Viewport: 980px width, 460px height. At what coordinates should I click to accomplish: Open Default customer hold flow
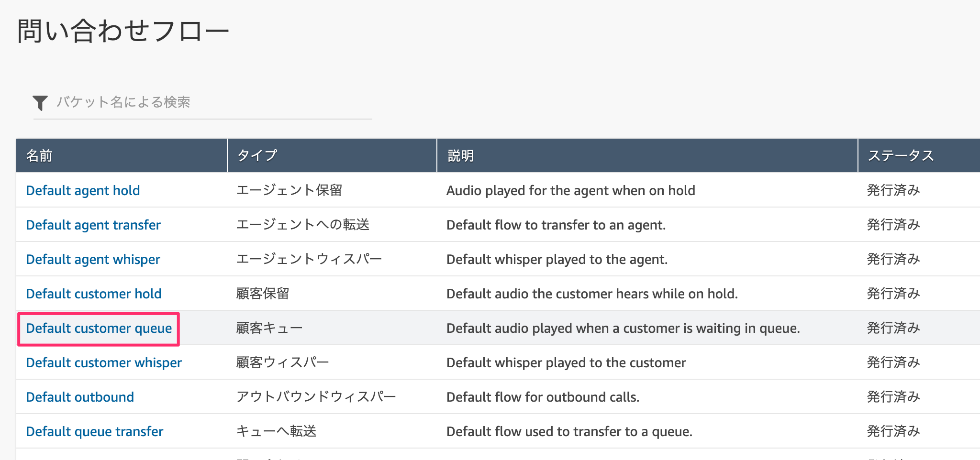(94, 294)
